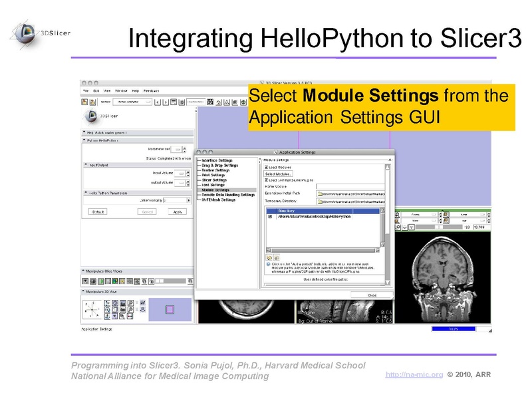
Task: Toggle Load Command-Line Plugins checkbox
Action: [x=267, y=180]
